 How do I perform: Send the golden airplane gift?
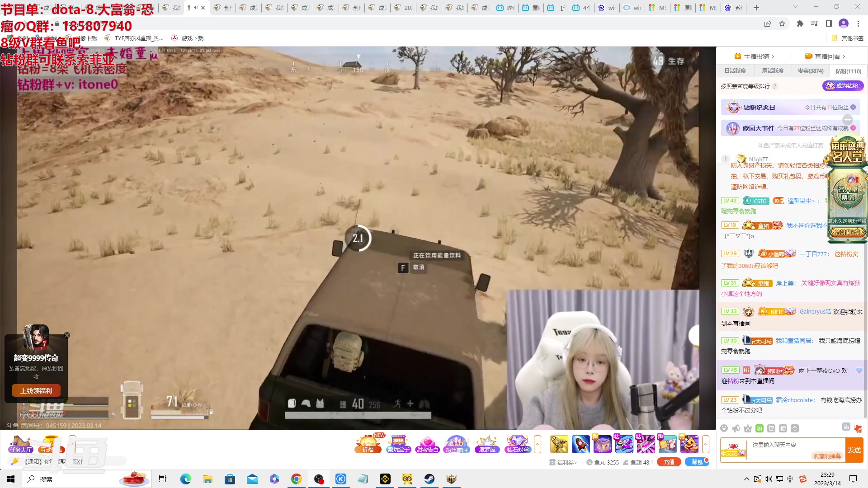click(559, 444)
